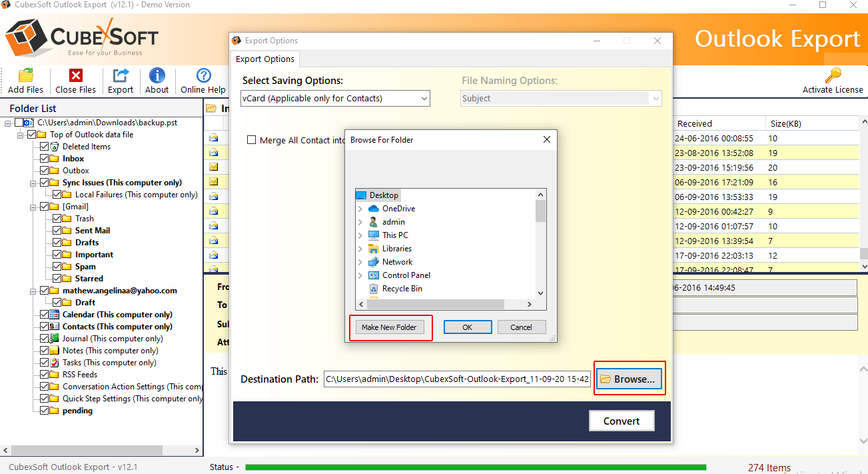Image resolution: width=868 pixels, height=474 pixels.
Task: Click the green Status progress bar
Action: (x=476, y=467)
